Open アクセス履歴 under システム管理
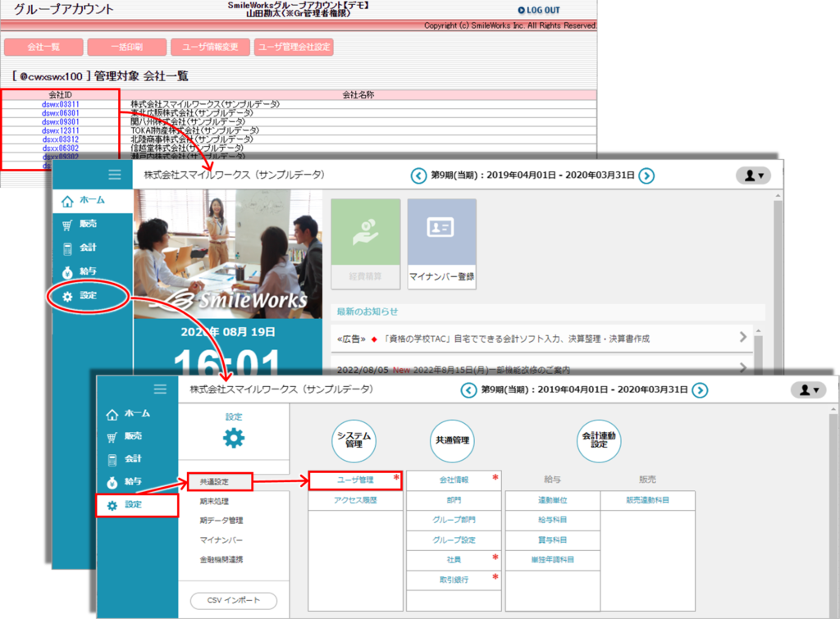This screenshot has height=619, width=840. [355, 500]
